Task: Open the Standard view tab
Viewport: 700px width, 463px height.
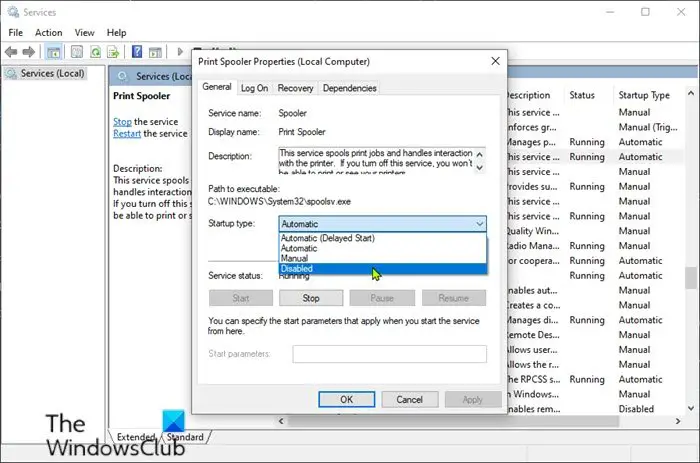Action: coord(185,437)
